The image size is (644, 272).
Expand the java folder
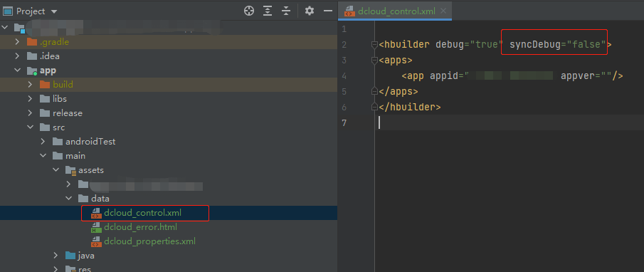[x=56, y=256]
